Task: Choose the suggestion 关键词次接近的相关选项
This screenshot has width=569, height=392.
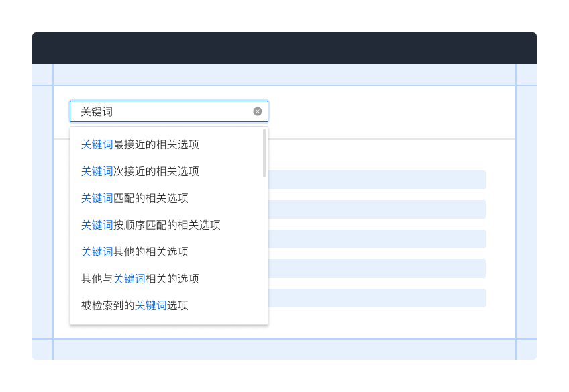Action: click(140, 171)
